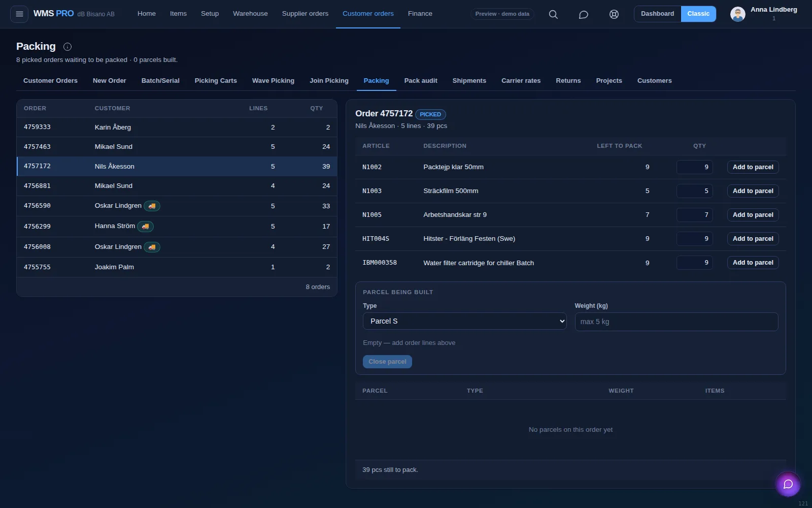Open the help lifebuoy icon
The width and height of the screenshot is (812, 508).
[x=614, y=14]
